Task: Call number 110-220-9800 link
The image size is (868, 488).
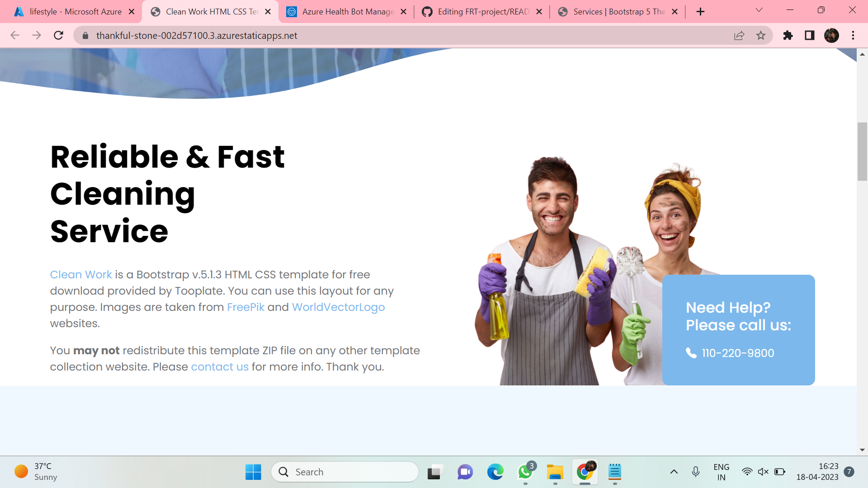Action: [x=737, y=353]
